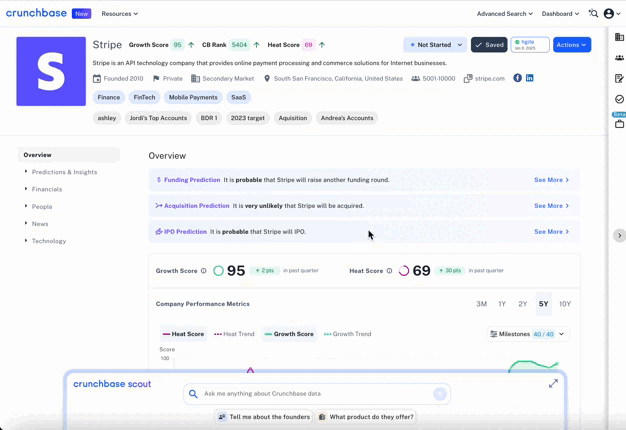626x430 pixels.
Task: Expand Technology in side navigation
Action: (x=49, y=241)
